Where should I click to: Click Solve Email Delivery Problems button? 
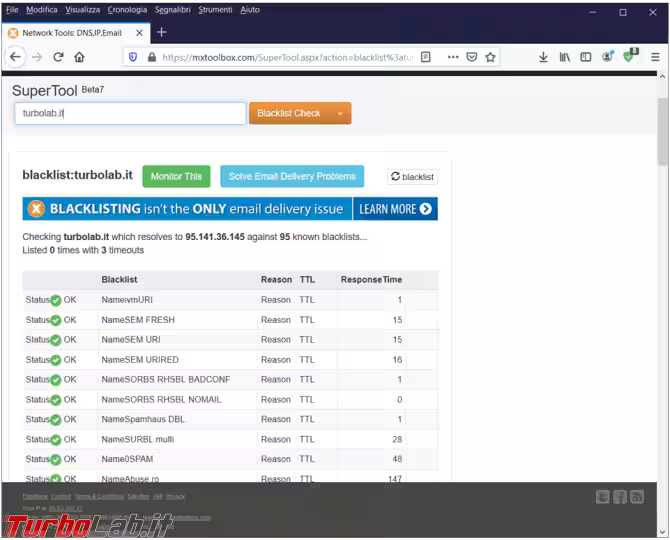click(292, 176)
